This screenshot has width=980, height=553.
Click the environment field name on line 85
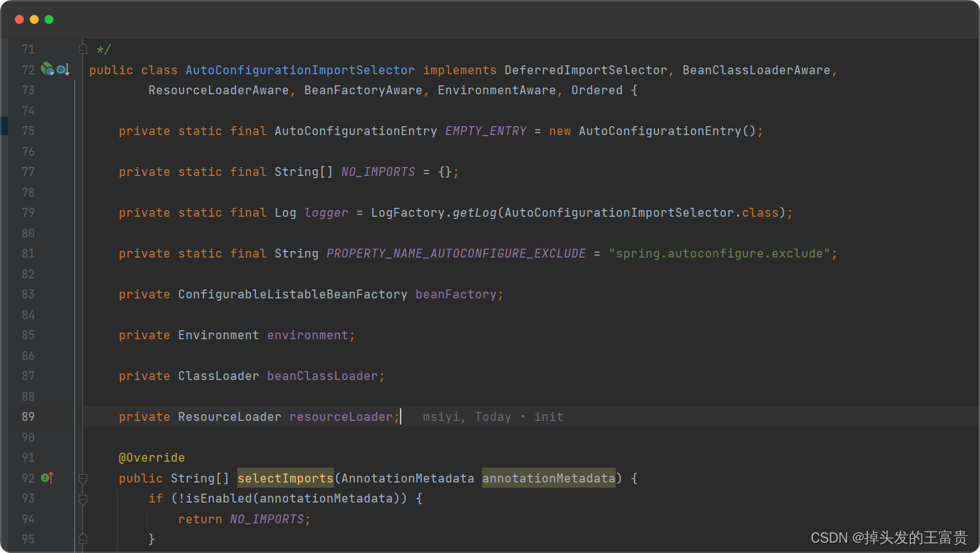[308, 335]
